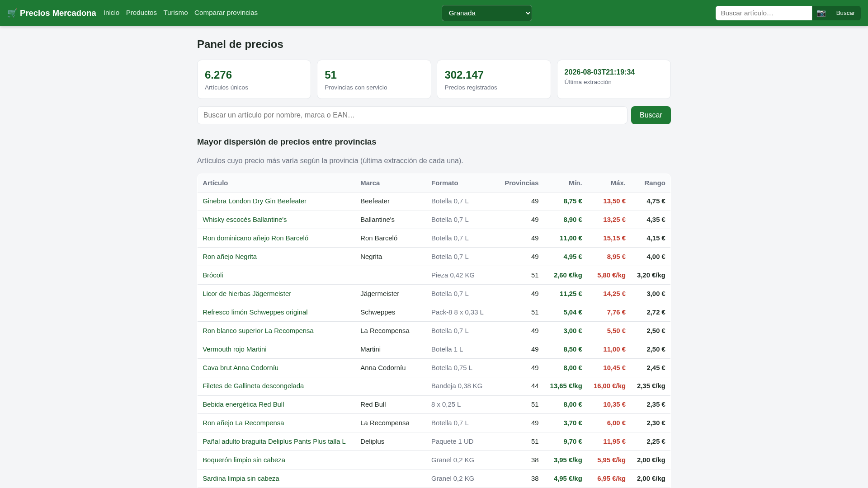Open Ginebra London Dry Gin Beefeater
The image size is (868, 488).
(x=255, y=201)
